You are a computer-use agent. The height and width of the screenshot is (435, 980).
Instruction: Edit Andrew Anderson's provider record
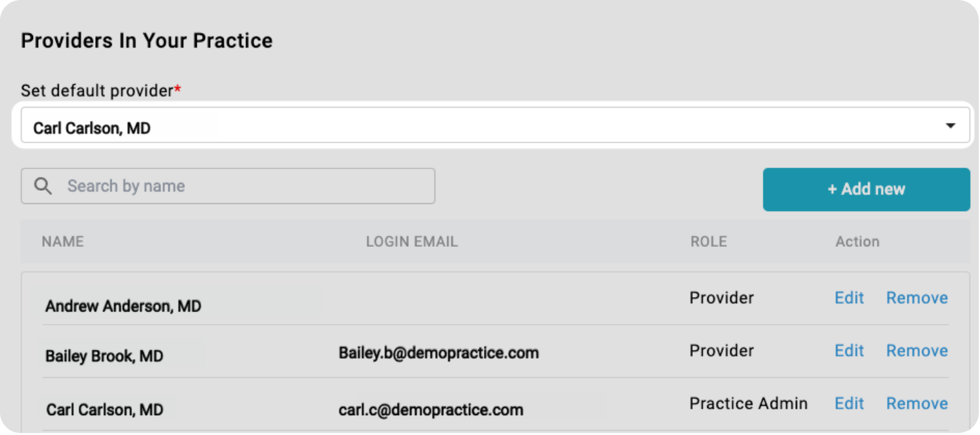tap(849, 298)
